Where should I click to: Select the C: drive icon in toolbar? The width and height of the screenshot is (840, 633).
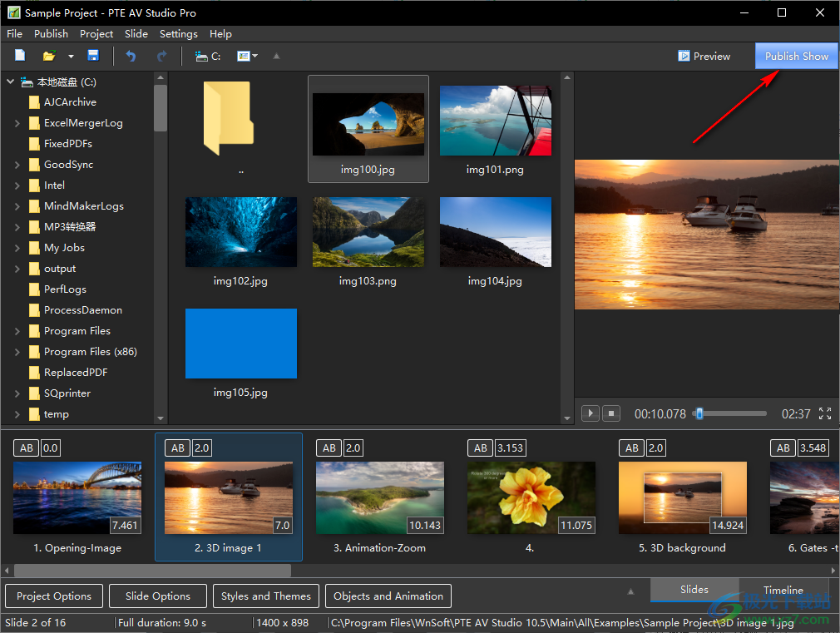(x=208, y=57)
